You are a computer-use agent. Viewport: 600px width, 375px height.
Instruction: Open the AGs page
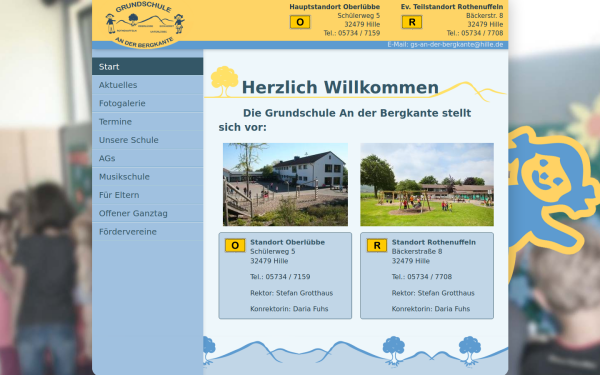(x=147, y=158)
